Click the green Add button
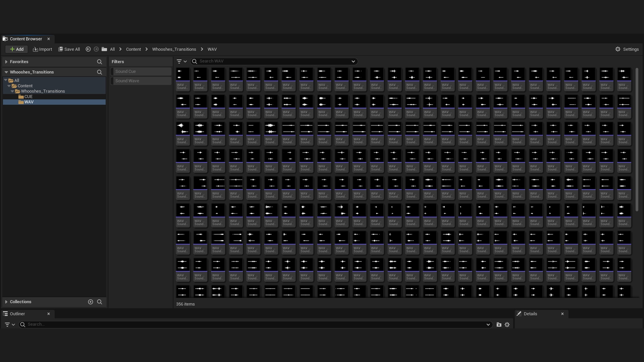 pos(16,49)
